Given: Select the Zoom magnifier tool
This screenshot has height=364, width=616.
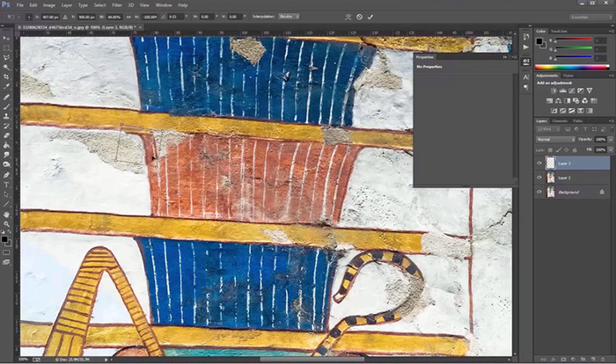Looking at the screenshot, I should [6, 223].
